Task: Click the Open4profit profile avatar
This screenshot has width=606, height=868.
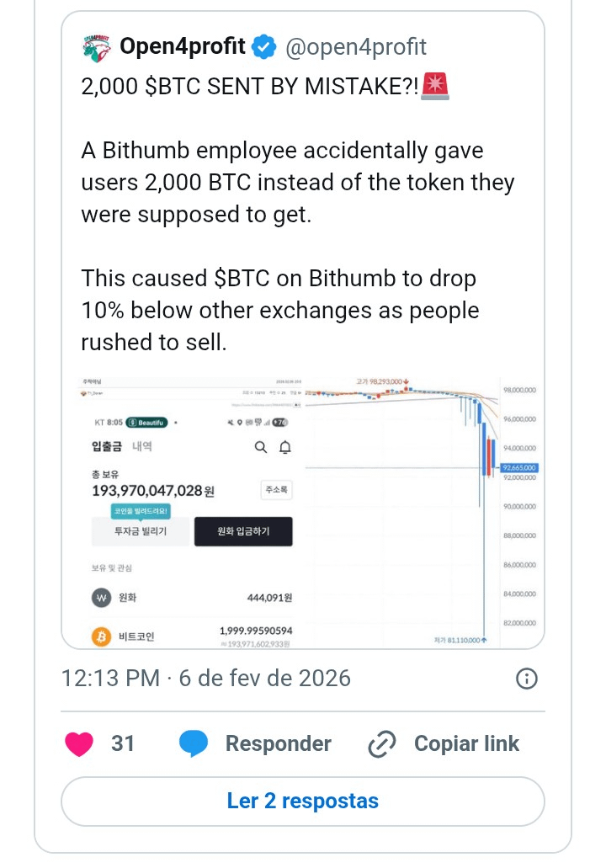Action: click(97, 47)
